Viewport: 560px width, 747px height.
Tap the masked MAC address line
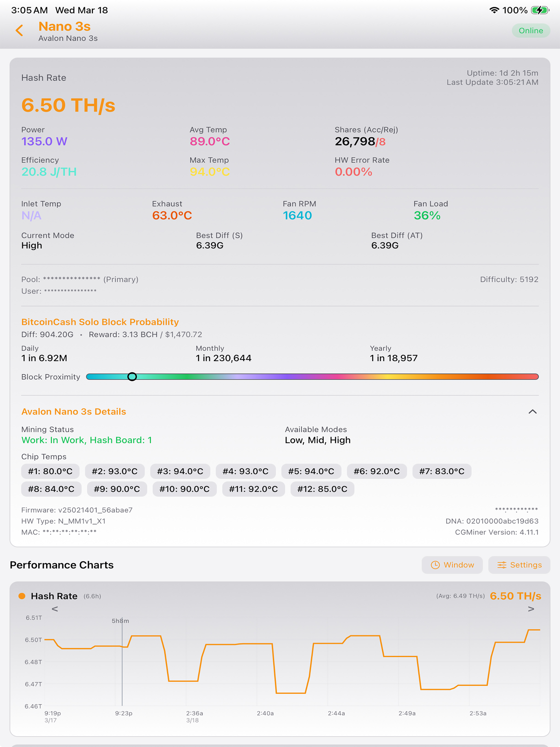pyautogui.click(x=59, y=532)
